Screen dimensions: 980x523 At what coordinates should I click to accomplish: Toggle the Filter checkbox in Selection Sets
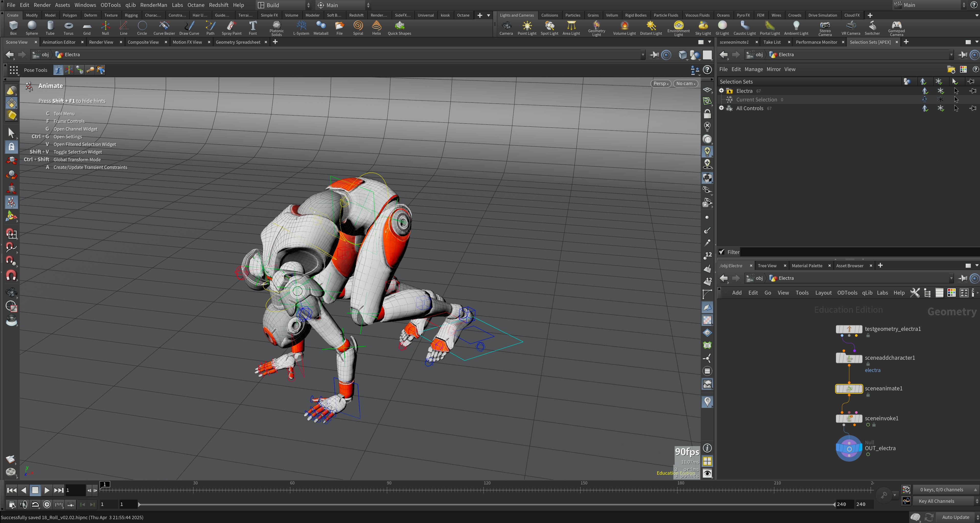pyautogui.click(x=721, y=252)
